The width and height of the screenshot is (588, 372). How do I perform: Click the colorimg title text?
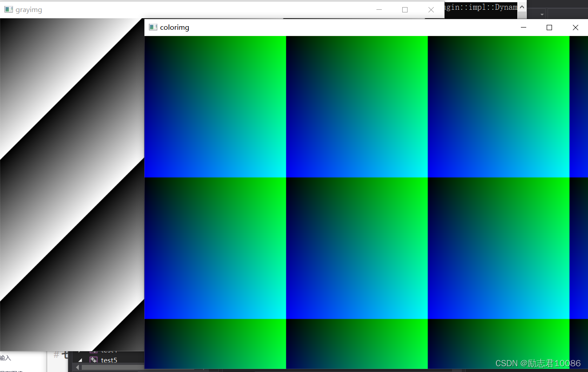pyautogui.click(x=175, y=28)
